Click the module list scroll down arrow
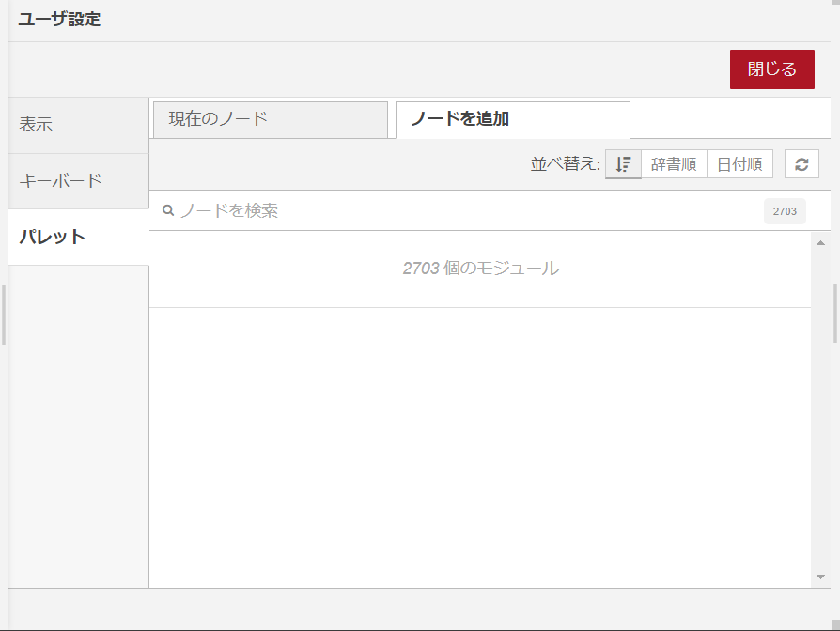The height and width of the screenshot is (631, 840). coord(820,577)
